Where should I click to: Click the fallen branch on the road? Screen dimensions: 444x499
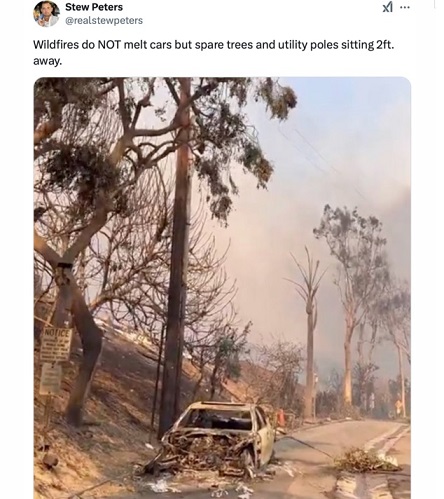click(x=365, y=461)
